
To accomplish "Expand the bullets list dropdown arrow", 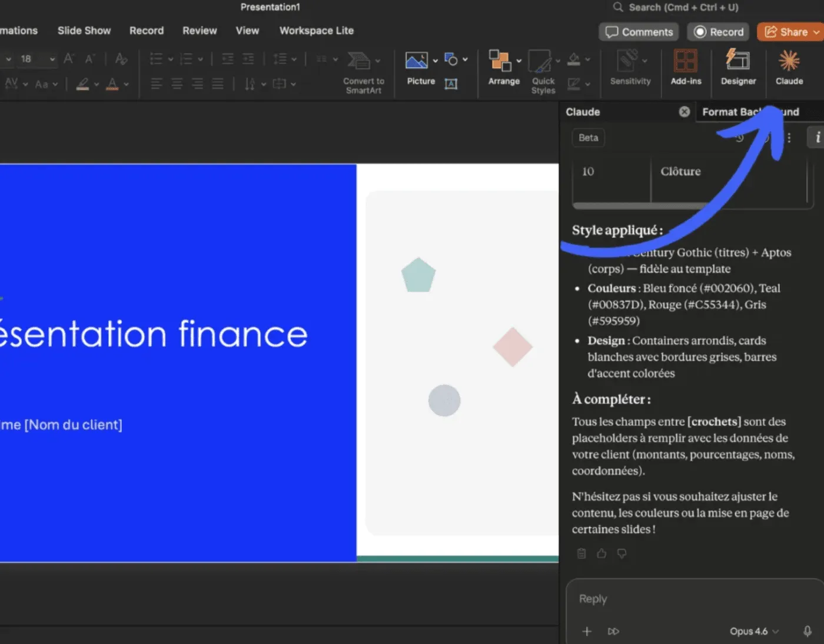I will coord(171,59).
